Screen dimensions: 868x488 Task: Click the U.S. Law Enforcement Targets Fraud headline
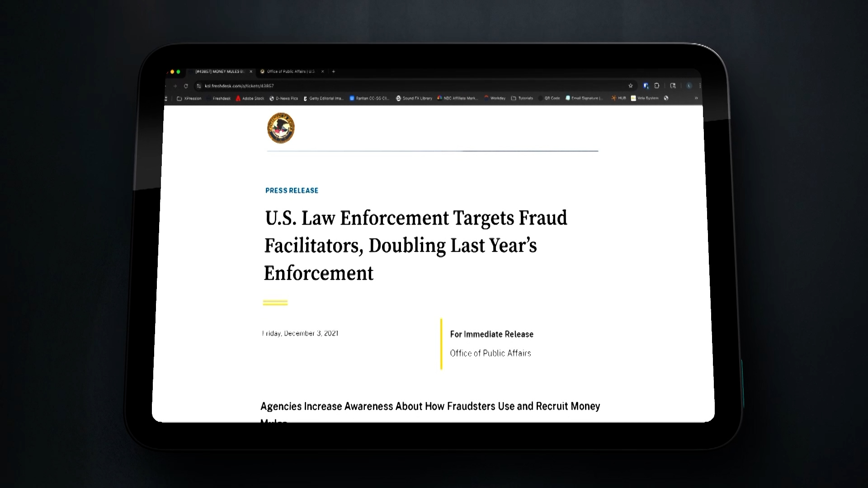[415, 245]
